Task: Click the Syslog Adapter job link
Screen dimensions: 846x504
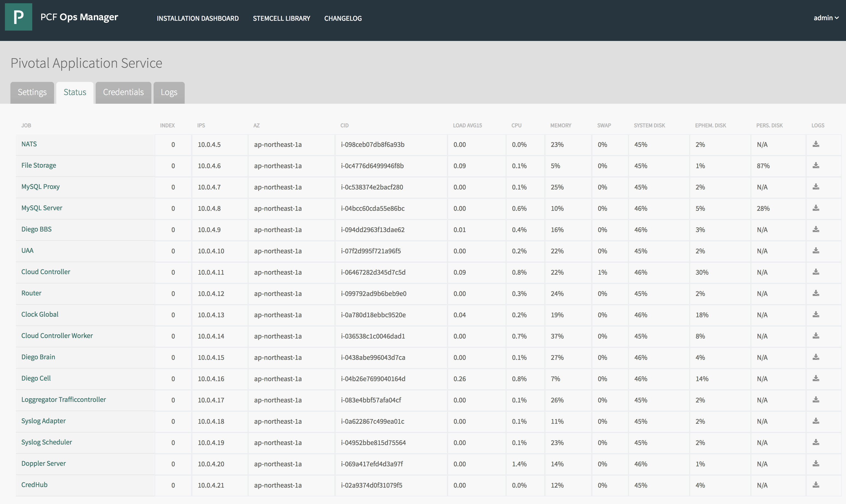Action: [43, 421]
